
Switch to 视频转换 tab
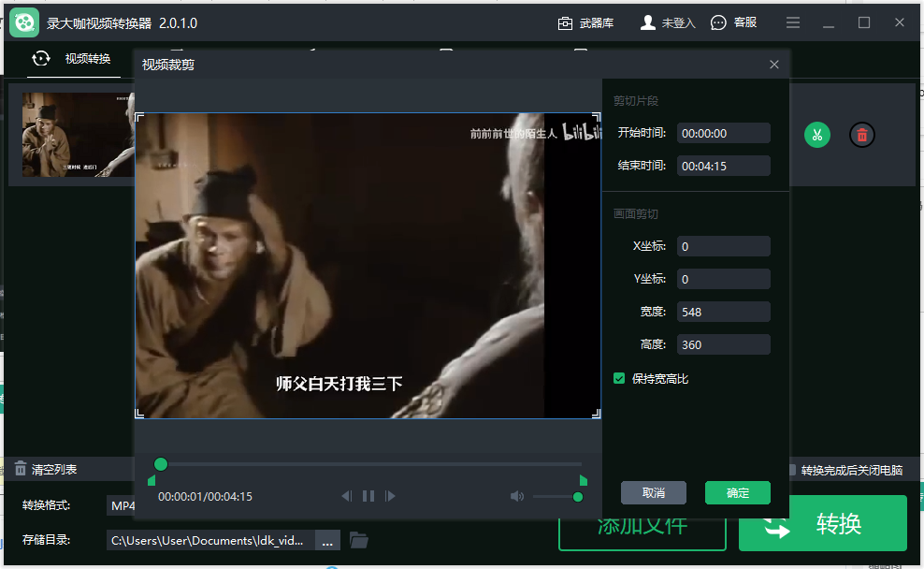coord(74,58)
